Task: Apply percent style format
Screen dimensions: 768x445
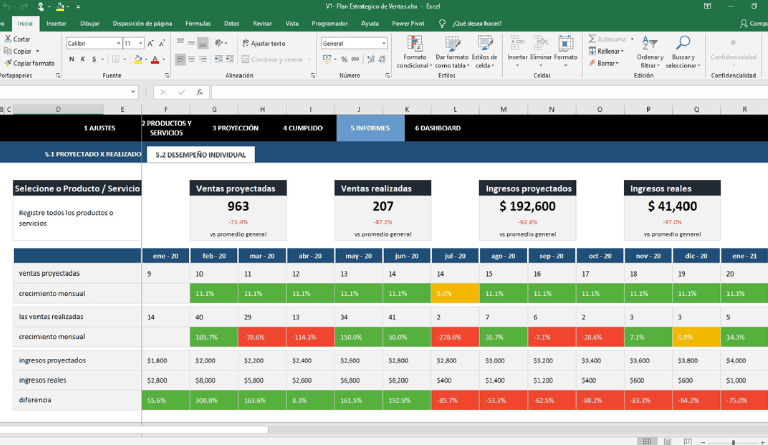Action: 344,59
